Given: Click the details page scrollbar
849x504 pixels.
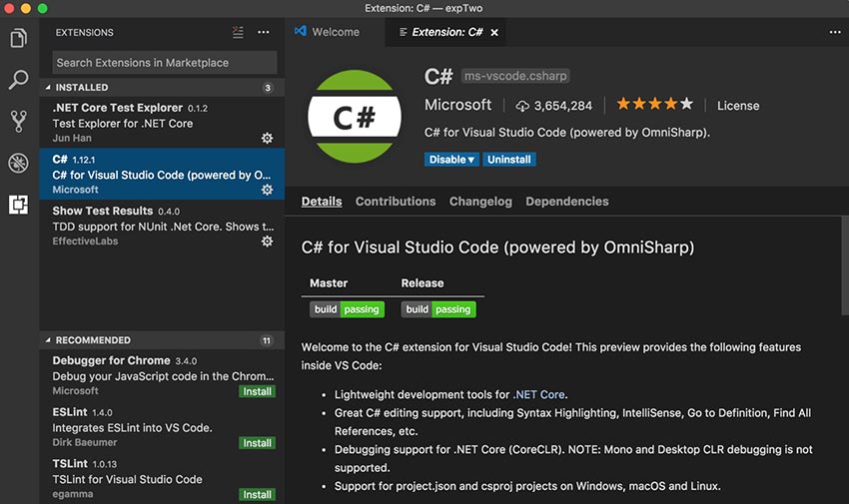Looking at the screenshot, I should tap(845, 265).
